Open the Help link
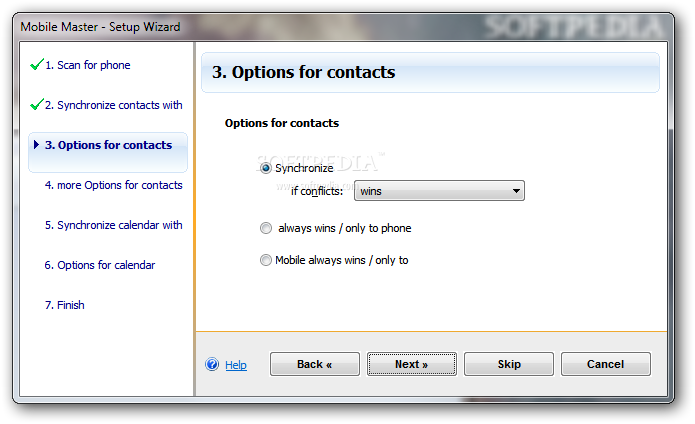The height and width of the screenshot is (424, 695). (x=236, y=365)
